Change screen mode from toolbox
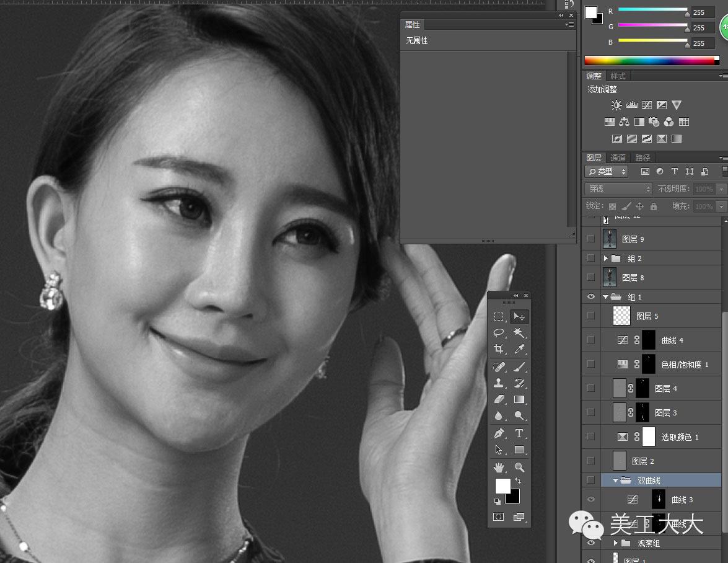 (519, 517)
